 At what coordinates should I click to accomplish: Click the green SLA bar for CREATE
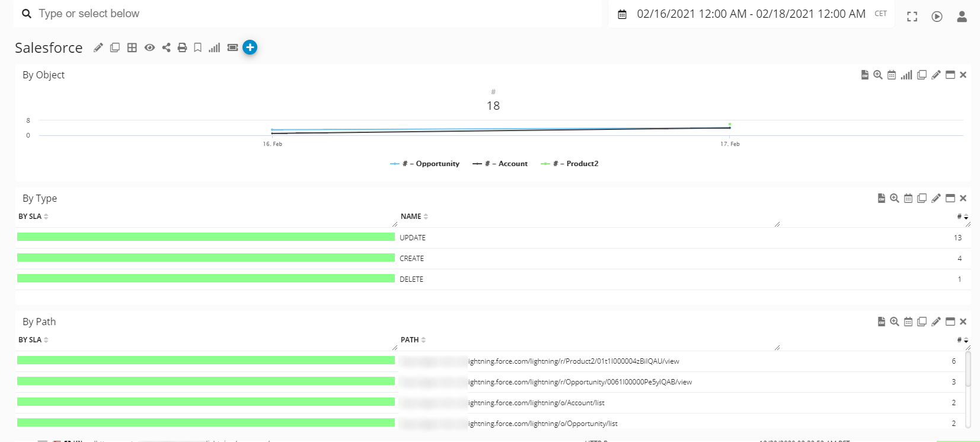coord(206,258)
